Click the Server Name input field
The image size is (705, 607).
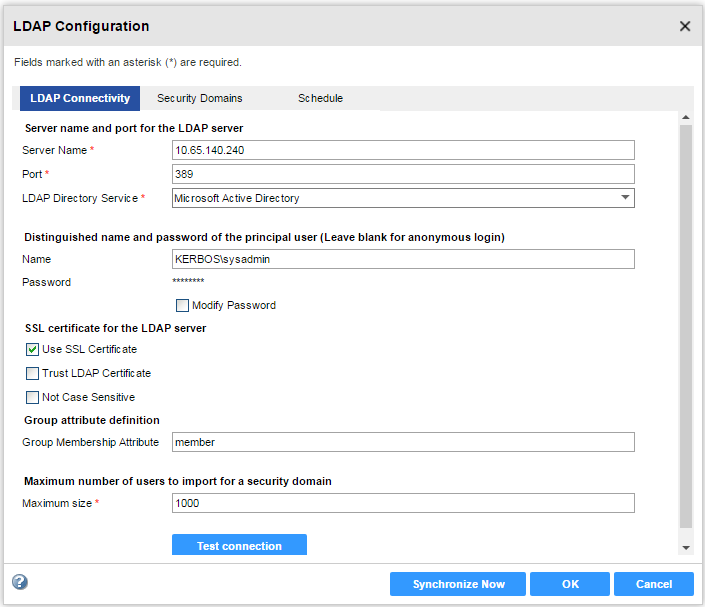(x=403, y=150)
